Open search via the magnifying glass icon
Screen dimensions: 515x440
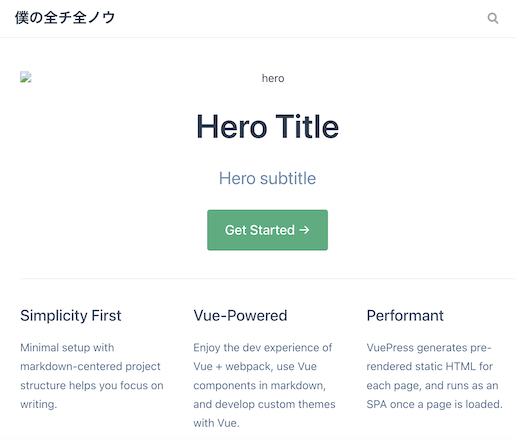pyautogui.click(x=493, y=18)
